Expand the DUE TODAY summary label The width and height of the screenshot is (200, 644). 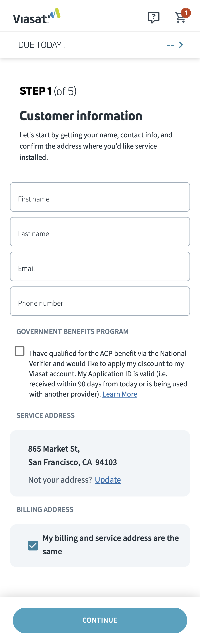coord(41,45)
